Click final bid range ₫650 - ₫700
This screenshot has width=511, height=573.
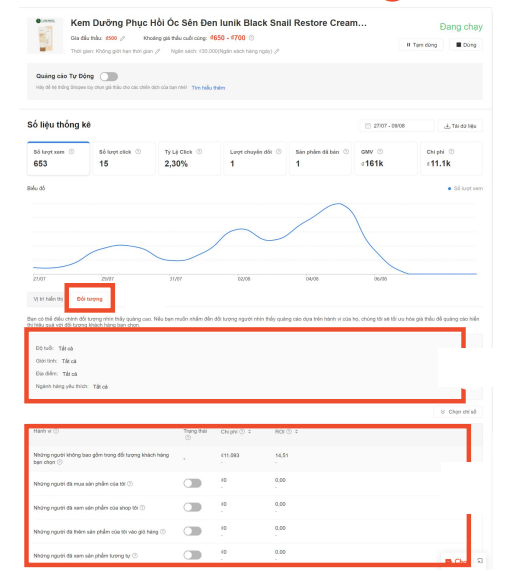pyautogui.click(x=228, y=38)
